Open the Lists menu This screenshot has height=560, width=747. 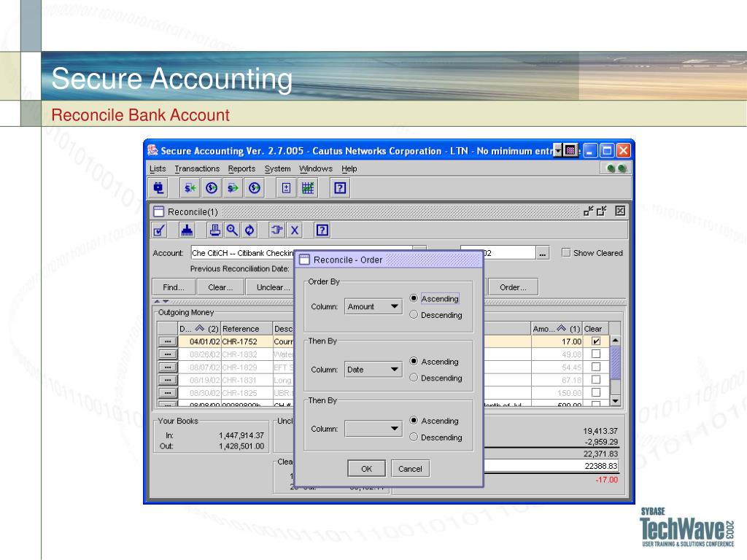(158, 168)
